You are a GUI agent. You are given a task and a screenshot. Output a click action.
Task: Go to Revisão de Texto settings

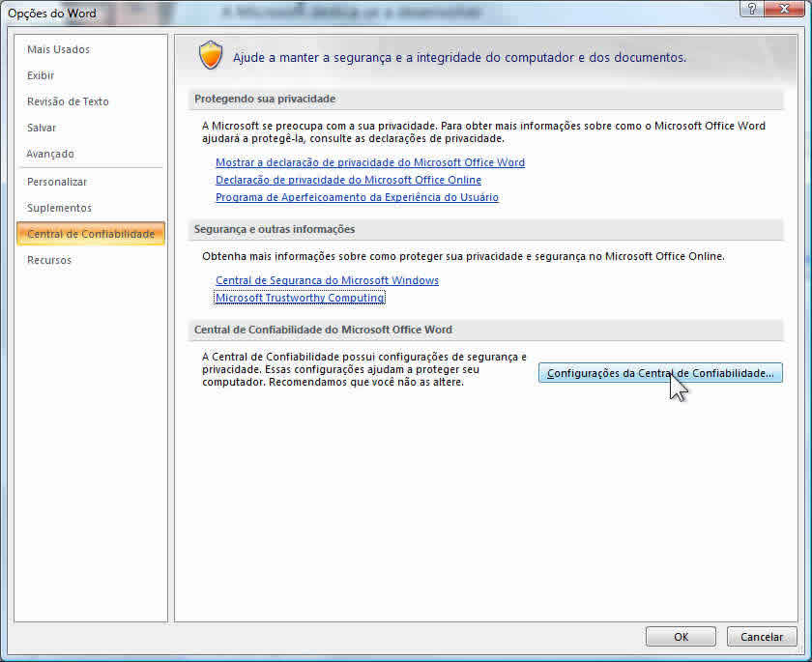click(x=68, y=101)
